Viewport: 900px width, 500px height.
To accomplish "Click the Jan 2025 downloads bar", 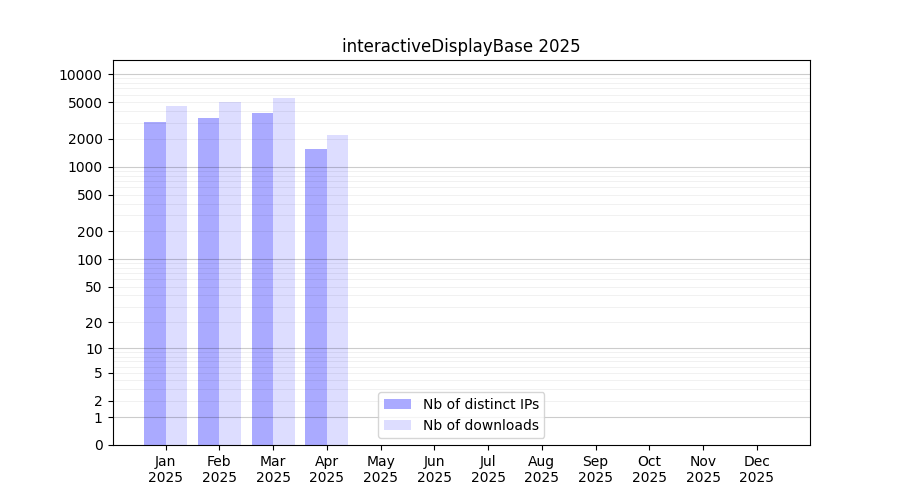I will coord(177,275).
